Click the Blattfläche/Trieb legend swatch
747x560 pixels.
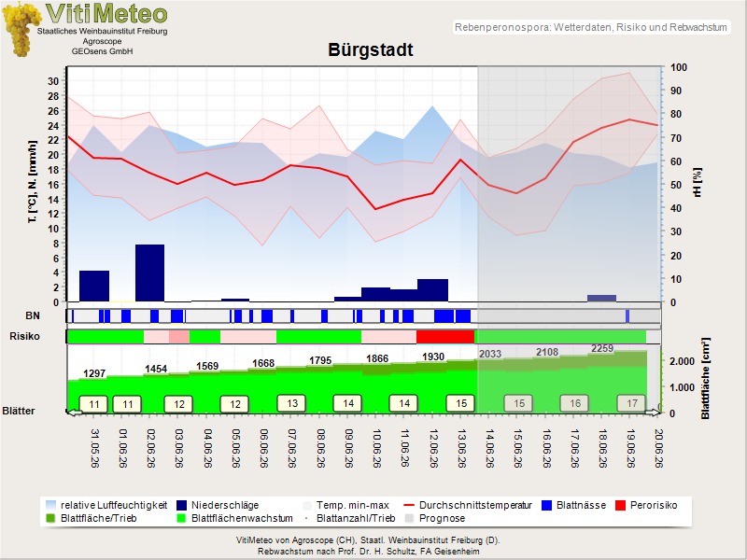50,518
